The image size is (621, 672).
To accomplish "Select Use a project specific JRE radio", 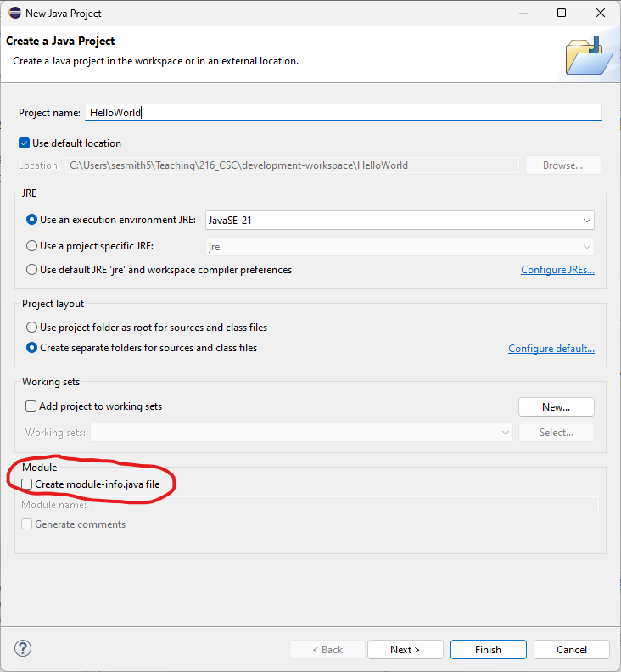I will (31, 246).
